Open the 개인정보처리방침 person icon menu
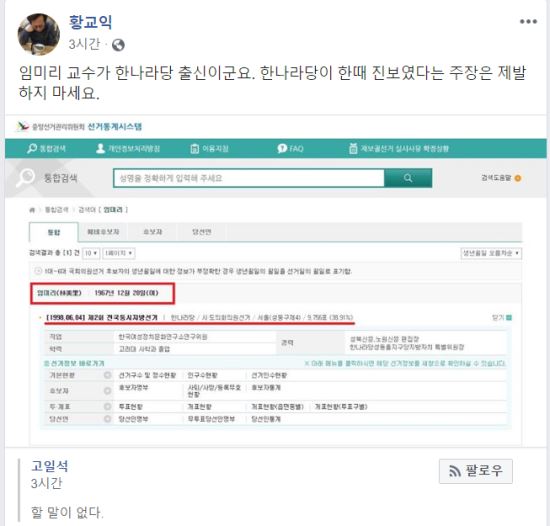The image size is (550, 526). (100, 148)
